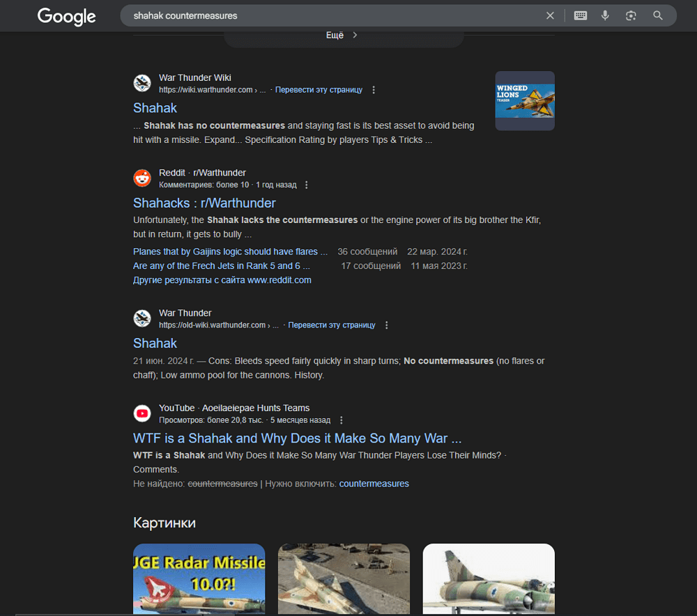Click the War Thunder Wiki favicon
The image size is (697, 616).
(x=142, y=83)
